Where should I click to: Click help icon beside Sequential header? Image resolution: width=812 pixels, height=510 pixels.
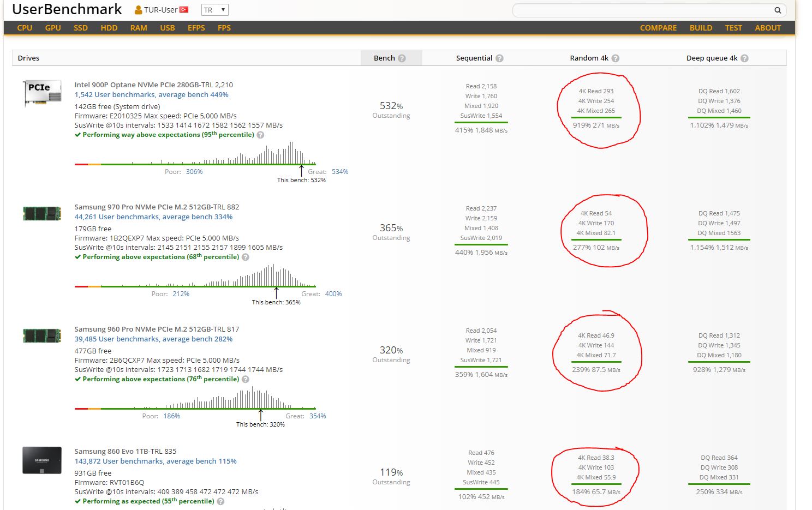pos(499,58)
